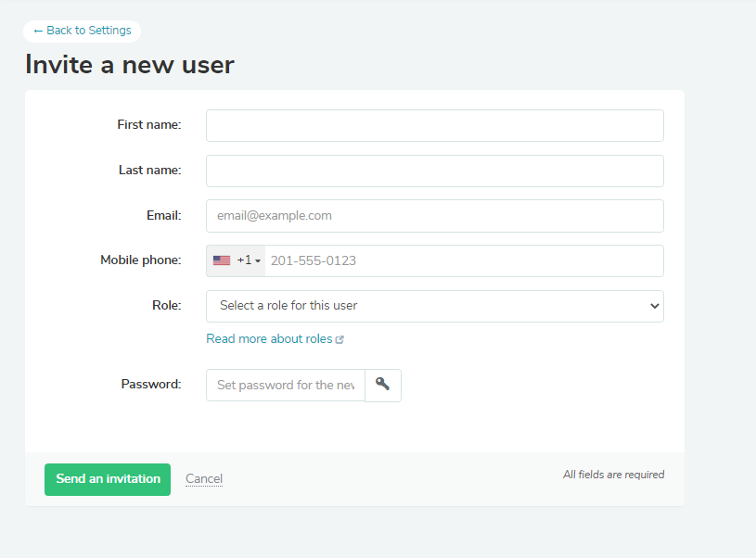756x558 pixels.
Task: Click the US flag icon in the phone field
Action: click(x=222, y=260)
